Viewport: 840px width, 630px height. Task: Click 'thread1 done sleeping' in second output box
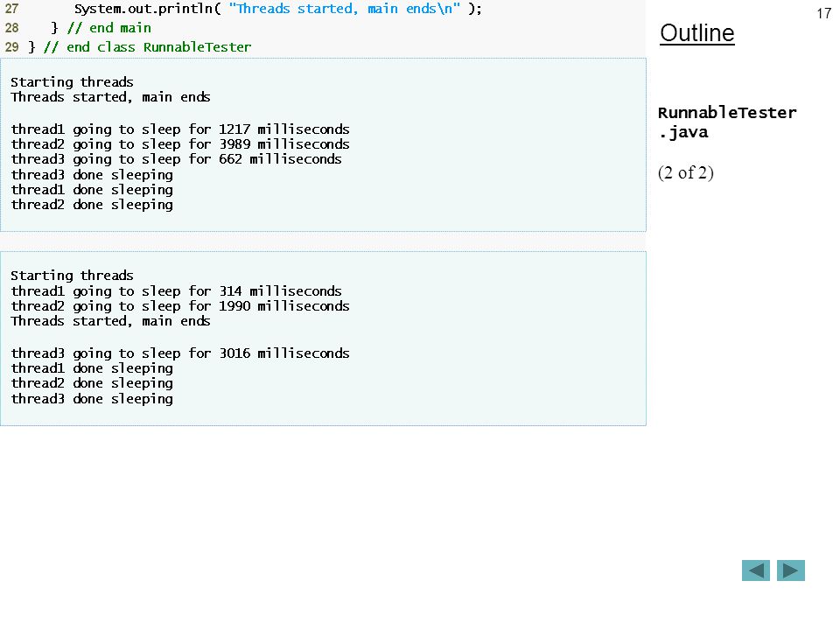92,368
